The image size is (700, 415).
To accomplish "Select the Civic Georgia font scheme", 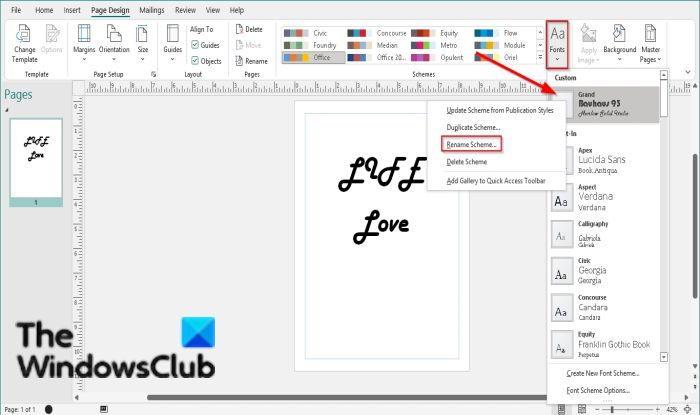I will pyautogui.click(x=604, y=271).
